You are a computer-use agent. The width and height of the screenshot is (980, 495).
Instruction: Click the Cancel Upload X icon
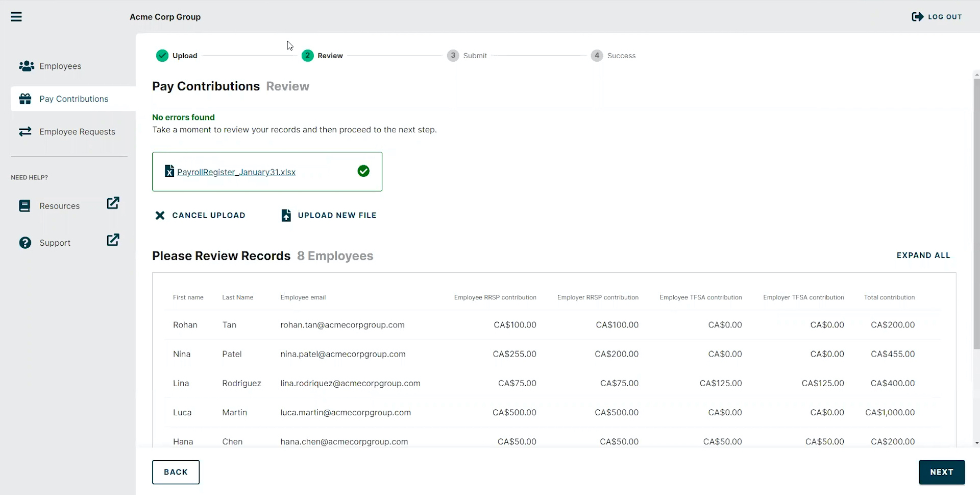pos(160,216)
